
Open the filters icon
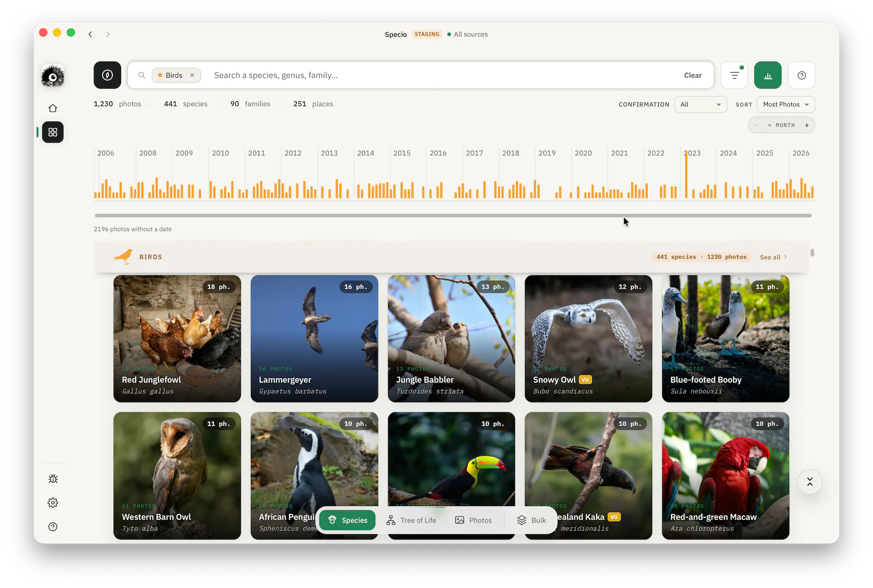point(735,75)
